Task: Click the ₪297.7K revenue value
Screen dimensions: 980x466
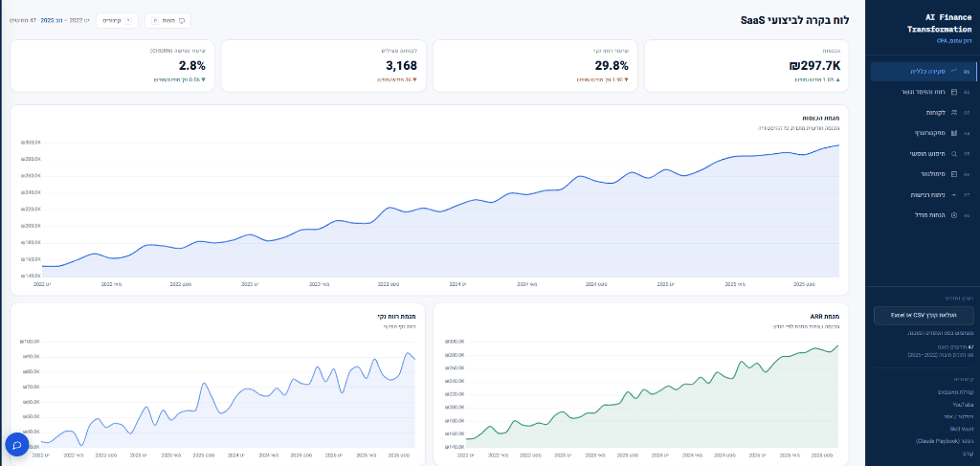Action: pos(814,66)
